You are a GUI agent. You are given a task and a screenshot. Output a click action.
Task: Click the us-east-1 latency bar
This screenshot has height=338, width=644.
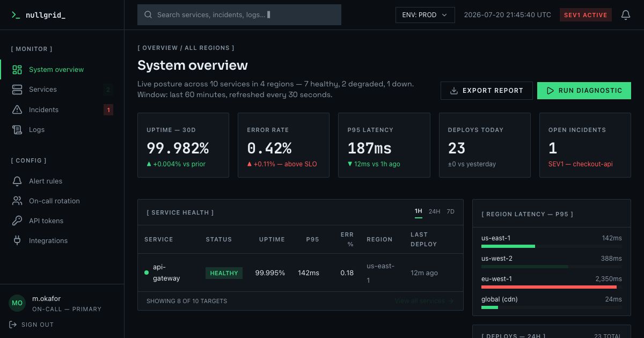[552, 246]
